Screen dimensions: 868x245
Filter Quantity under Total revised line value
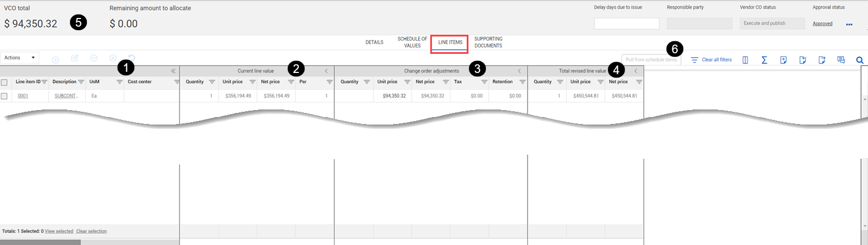(x=560, y=82)
